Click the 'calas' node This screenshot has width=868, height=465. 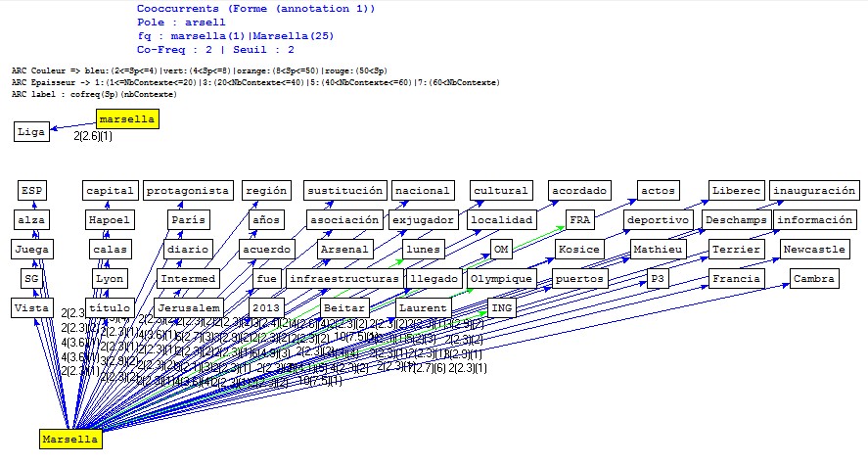pyautogui.click(x=110, y=249)
